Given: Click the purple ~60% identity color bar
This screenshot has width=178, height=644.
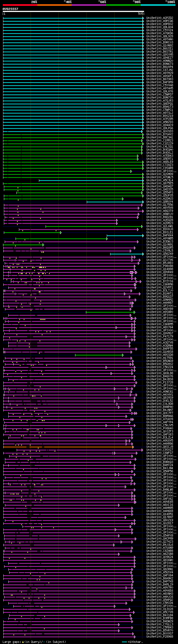Looking at the screenshot, I should coord(89,5).
